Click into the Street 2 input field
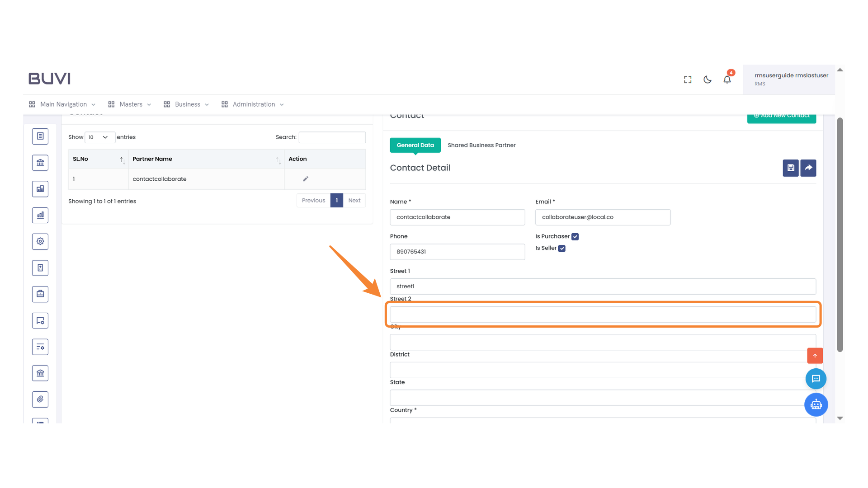The image size is (868, 488). 603,314
